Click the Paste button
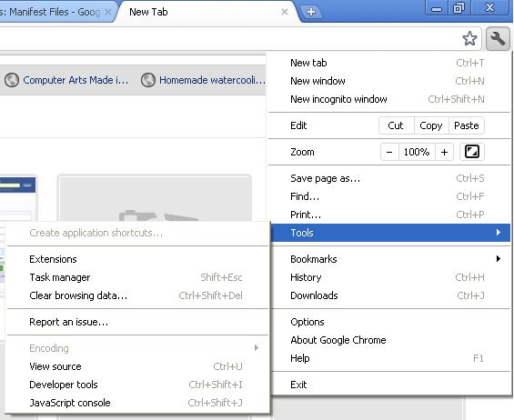 pos(467,125)
